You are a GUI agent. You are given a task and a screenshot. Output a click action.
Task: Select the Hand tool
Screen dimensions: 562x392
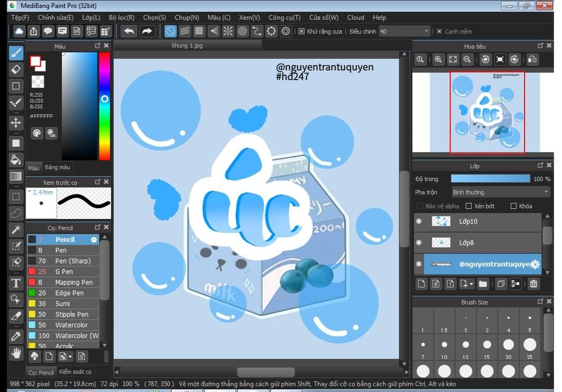(16, 353)
